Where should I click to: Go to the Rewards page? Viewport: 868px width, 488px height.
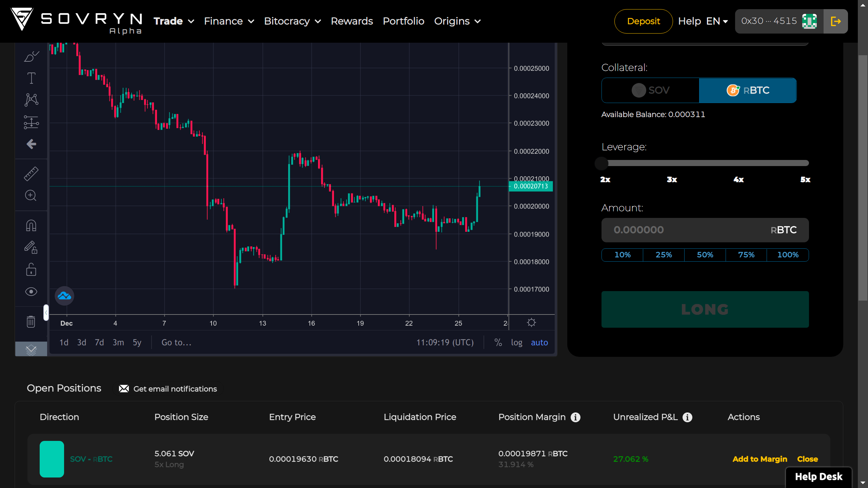pos(352,21)
